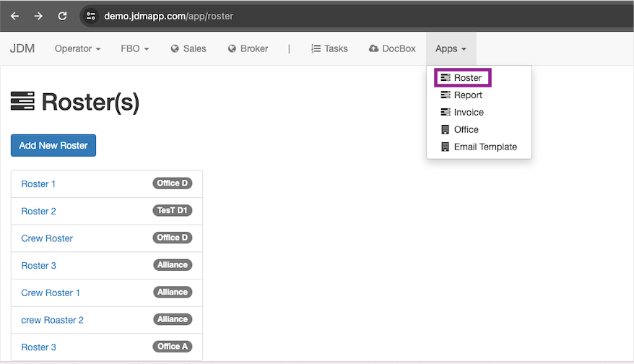This screenshot has width=634, height=364.
Task: Collapse the Apps dropdown menu
Action: tap(451, 49)
